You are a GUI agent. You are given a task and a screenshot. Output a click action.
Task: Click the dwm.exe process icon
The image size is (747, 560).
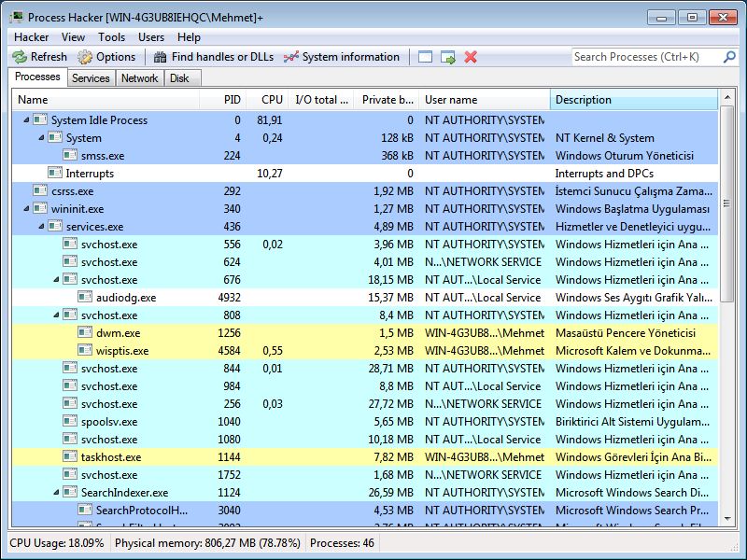pos(85,332)
